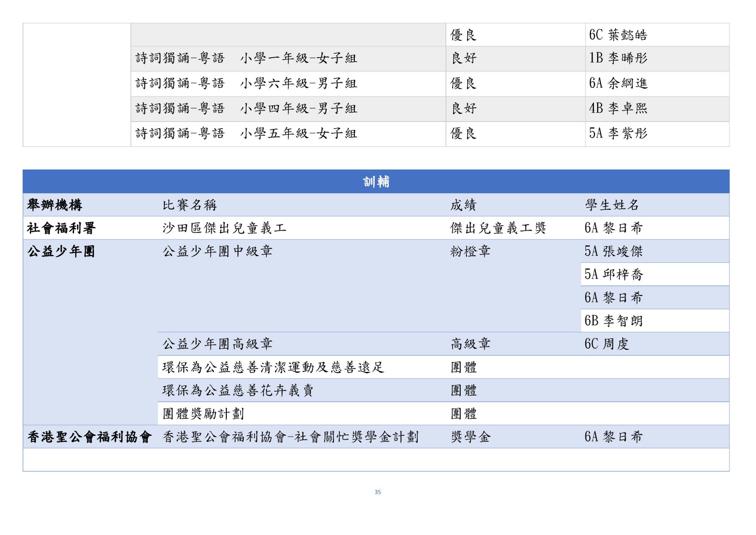
Task: Click the 社會福利署 organizer cell
Action: 61,228
